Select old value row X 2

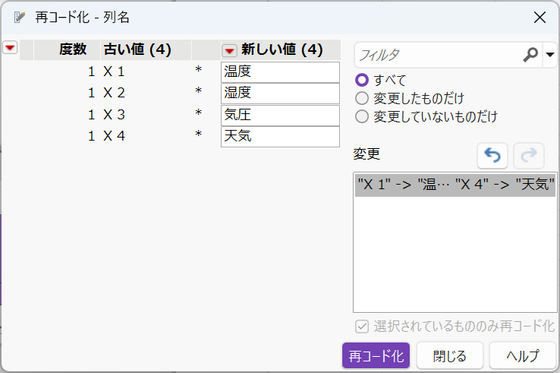(x=114, y=93)
